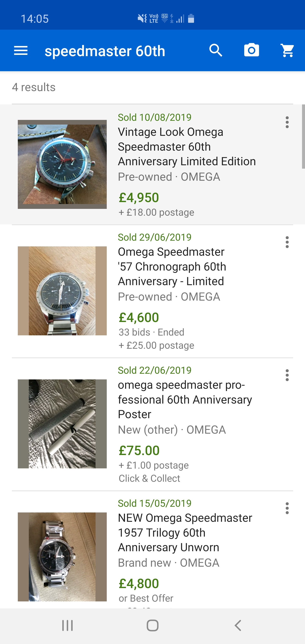
Task: Open the 60th Anniversary Poster listing
Action: (x=185, y=400)
